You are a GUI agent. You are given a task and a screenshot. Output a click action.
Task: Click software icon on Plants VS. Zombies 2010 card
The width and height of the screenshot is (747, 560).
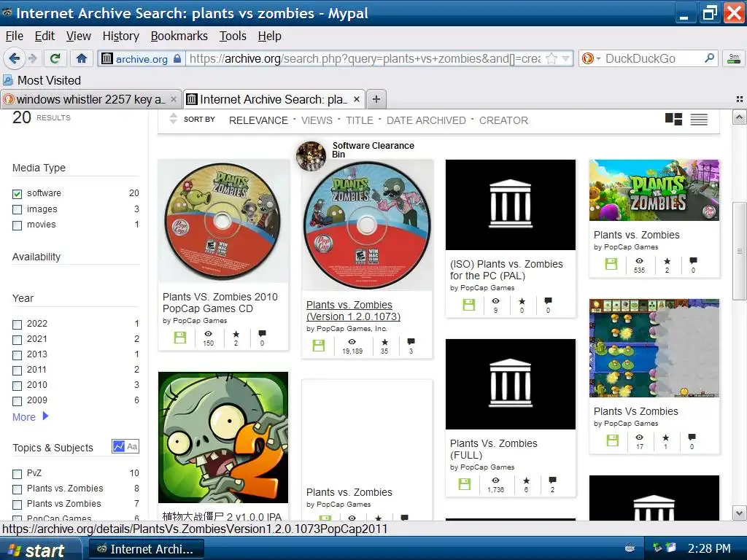tap(180, 338)
